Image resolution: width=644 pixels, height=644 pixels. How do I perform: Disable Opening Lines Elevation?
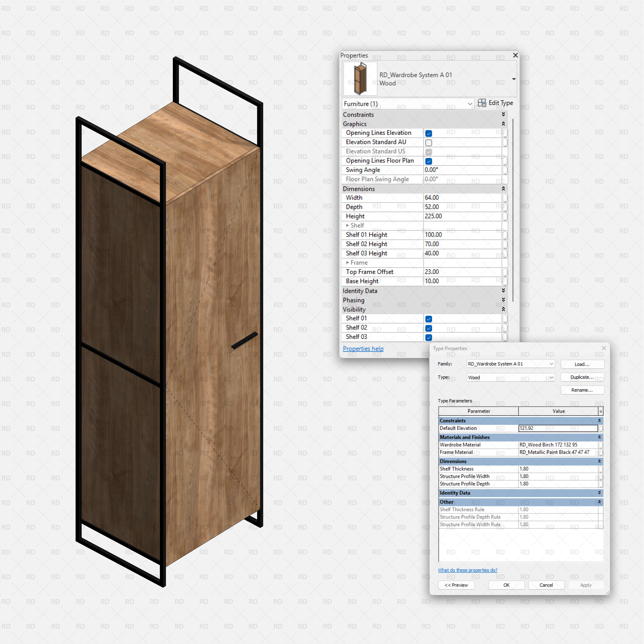click(x=428, y=133)
